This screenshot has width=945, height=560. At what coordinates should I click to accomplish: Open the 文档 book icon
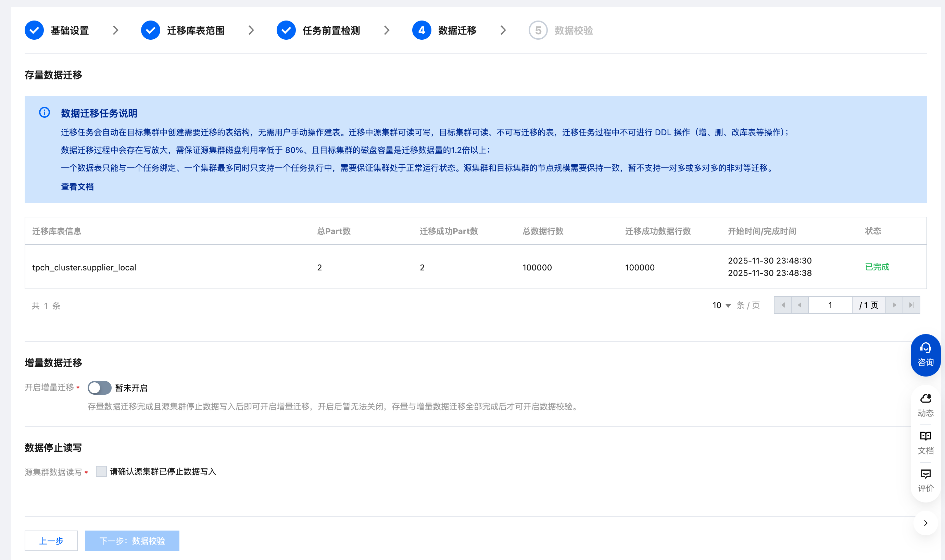tap(925, 442)
